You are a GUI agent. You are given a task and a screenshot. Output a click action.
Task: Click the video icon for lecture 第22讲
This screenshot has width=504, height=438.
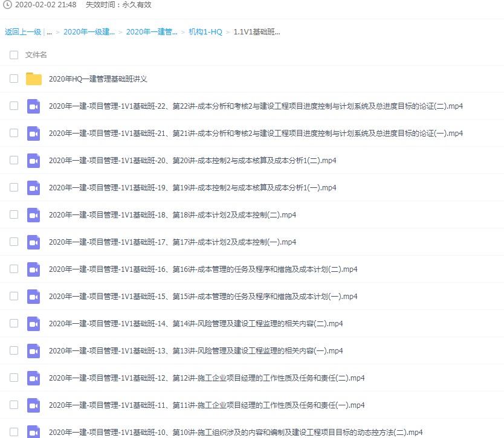coord(34,106)
